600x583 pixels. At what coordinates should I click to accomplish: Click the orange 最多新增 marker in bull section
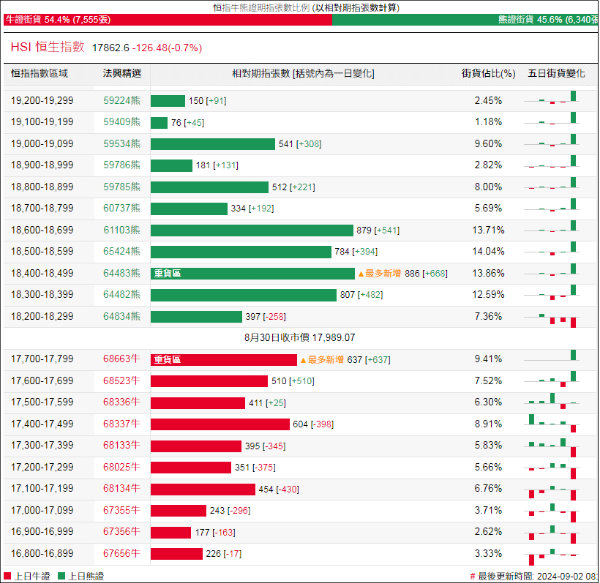[x=322, y=360]
